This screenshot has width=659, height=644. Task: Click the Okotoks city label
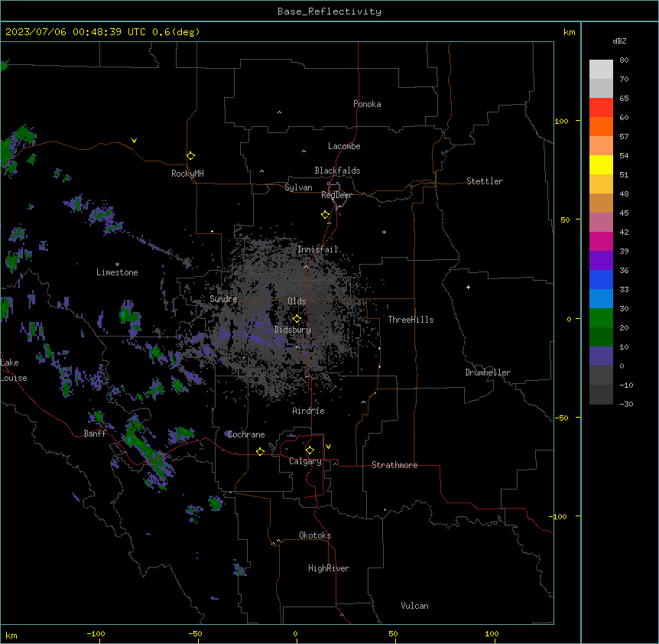point(315,535)
